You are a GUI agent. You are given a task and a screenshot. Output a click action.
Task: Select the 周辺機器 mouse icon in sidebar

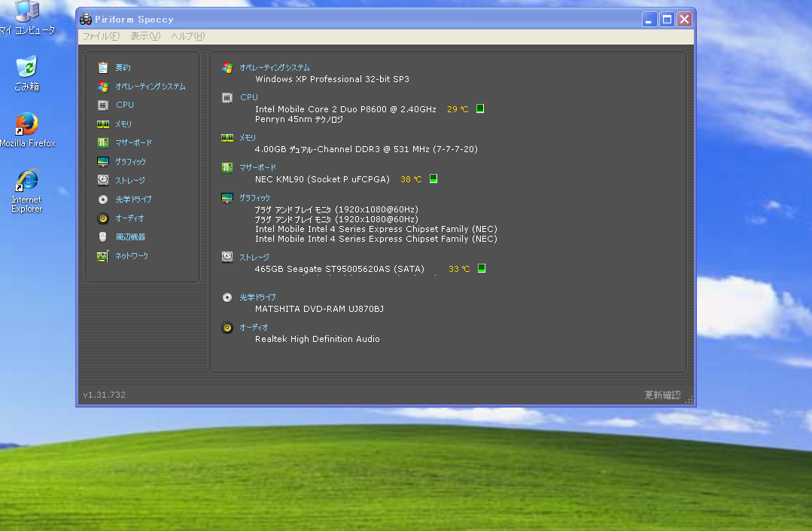click(x=102, y=237)
